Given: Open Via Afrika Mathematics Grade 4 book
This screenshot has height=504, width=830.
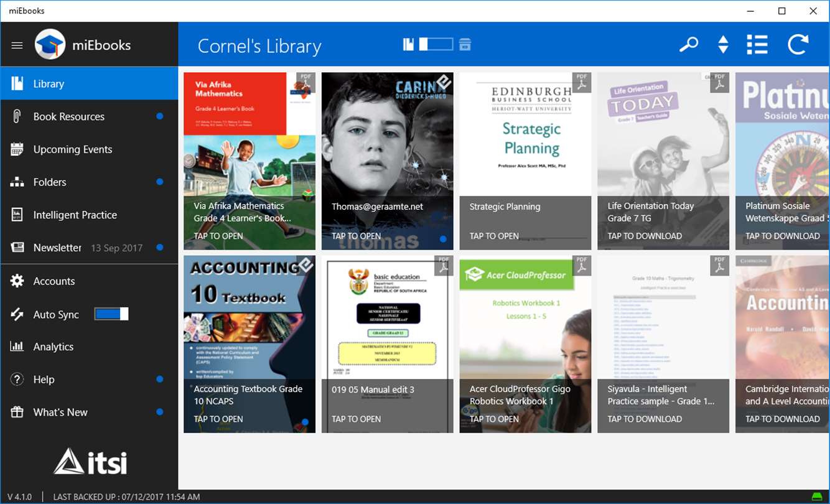Looking at the screenshot, I should click(249, 161).
